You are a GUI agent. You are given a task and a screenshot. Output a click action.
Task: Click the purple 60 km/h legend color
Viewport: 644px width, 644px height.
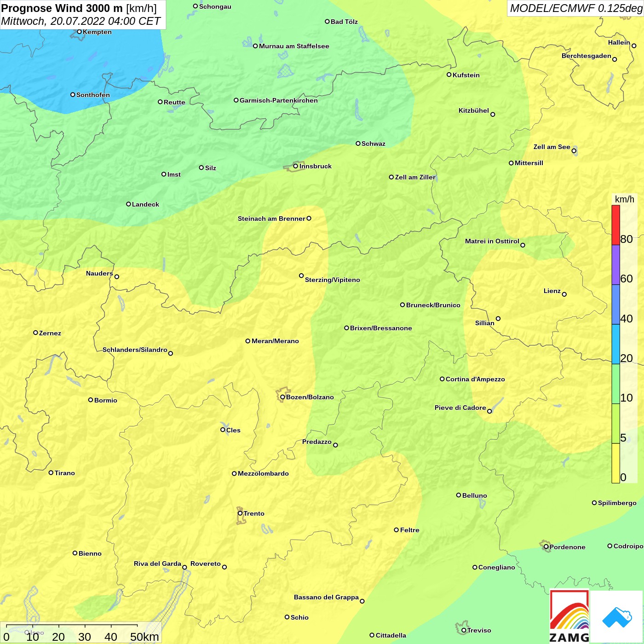click(615, 265)
